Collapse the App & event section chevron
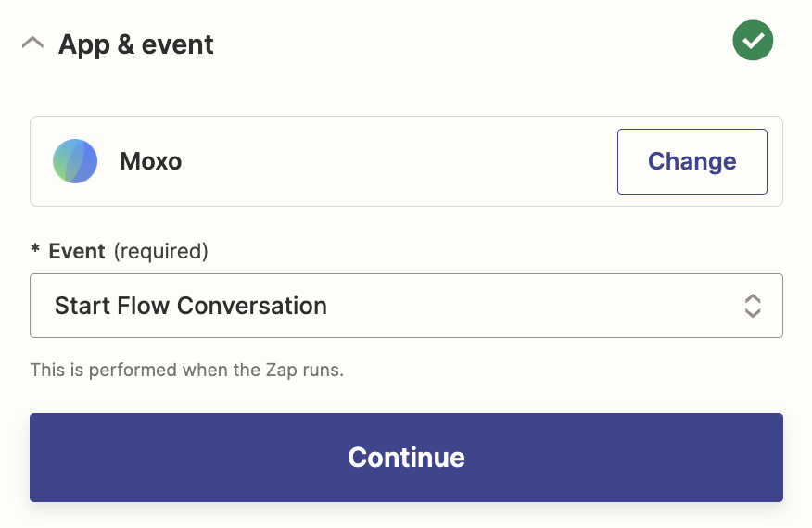This screenshot has width=812, height=528. pos(32,44)
